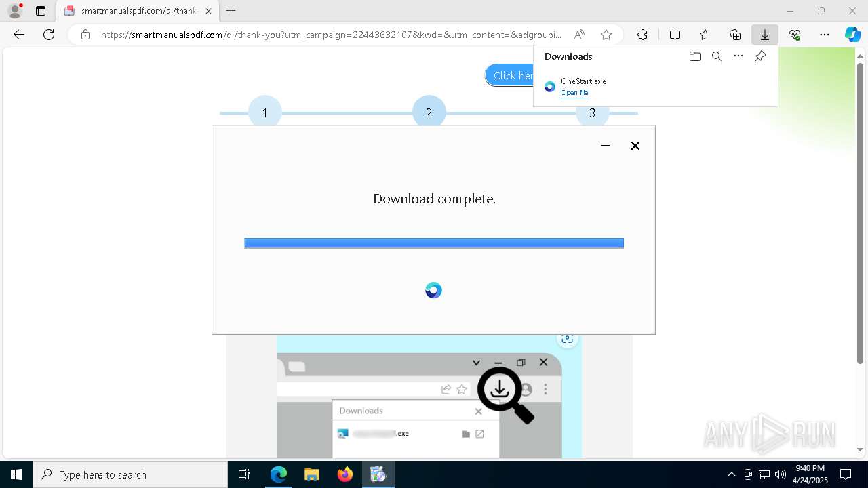868x488 pixels.
Task: Open downloads folder from Downloads panel
Action: point(694,56)
